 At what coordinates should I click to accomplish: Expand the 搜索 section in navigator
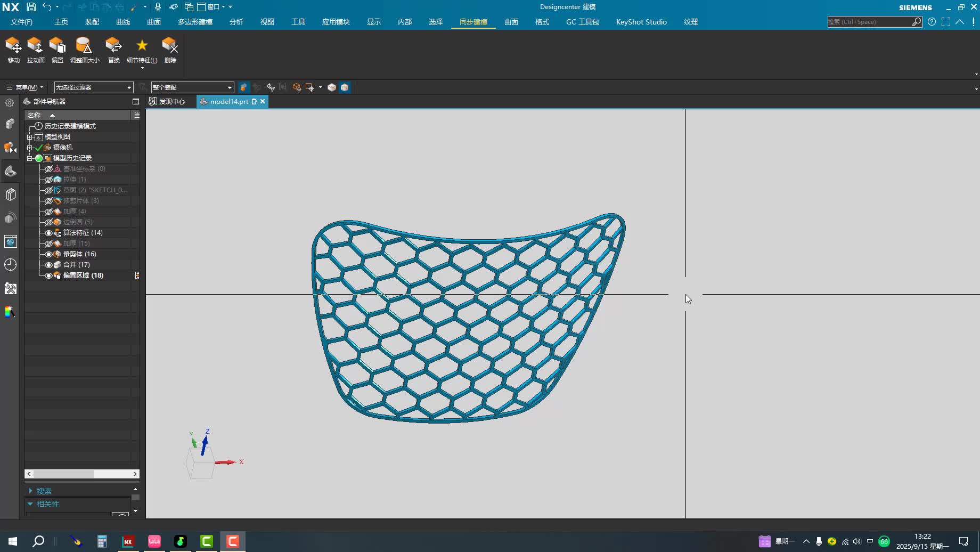(x=31, y=491)
